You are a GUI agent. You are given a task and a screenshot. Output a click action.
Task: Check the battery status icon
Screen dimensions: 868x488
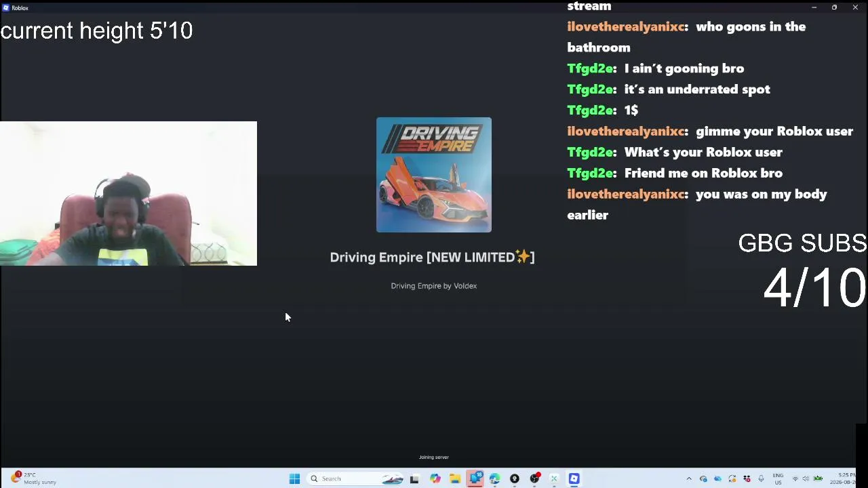pyautogui.click(x=818, y=479)
